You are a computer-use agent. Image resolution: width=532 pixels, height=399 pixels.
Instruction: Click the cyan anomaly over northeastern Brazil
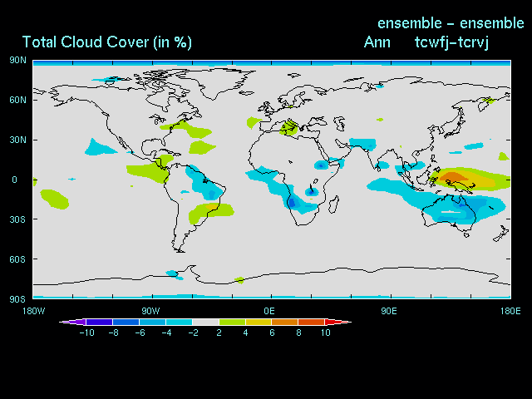coord(204,183)
